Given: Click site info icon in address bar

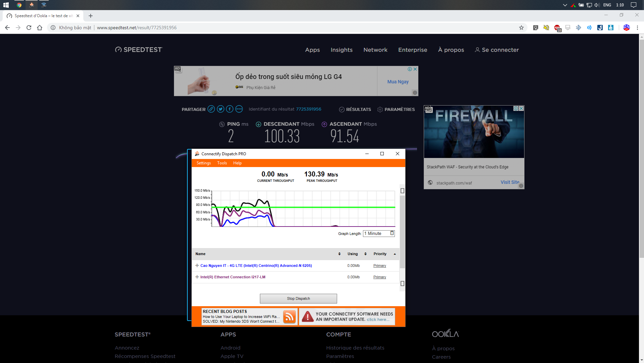Looking at the screenshot, I should [53, 28].
